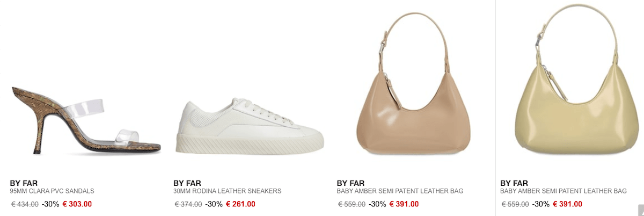Viewport: 644px width, 216px height.
Task: Open the 95MM Clara PVC Sandals link
Action: 52,191
